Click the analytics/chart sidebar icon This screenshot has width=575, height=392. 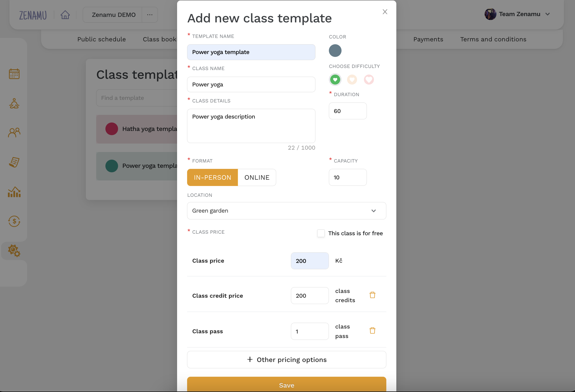point(14,192)
